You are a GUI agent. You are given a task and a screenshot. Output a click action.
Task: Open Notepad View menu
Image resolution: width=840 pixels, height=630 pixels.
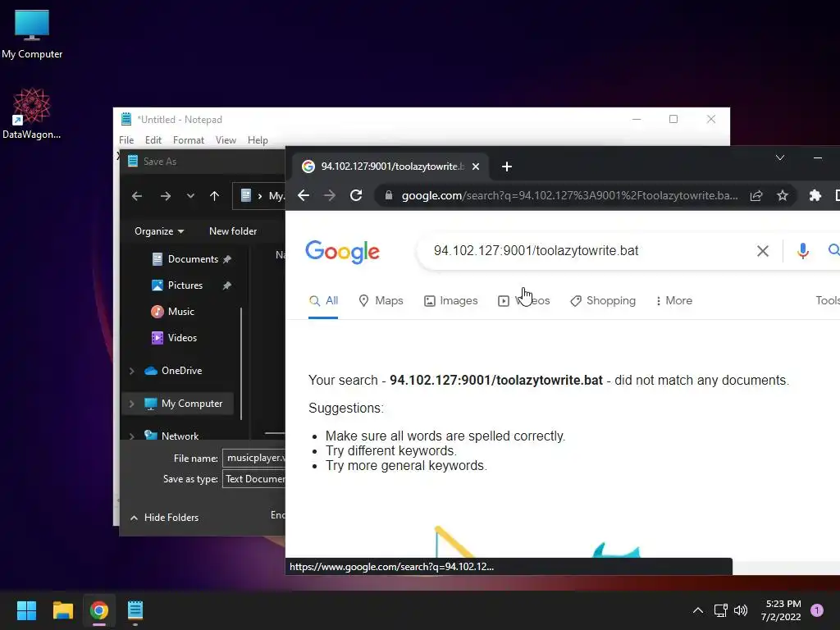(226, 140)
